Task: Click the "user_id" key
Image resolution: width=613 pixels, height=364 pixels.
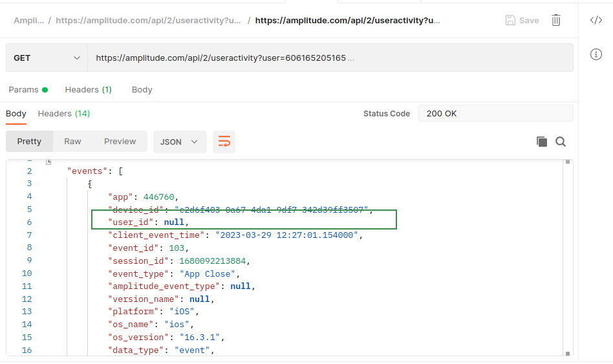Action: [x=131, y=222]
